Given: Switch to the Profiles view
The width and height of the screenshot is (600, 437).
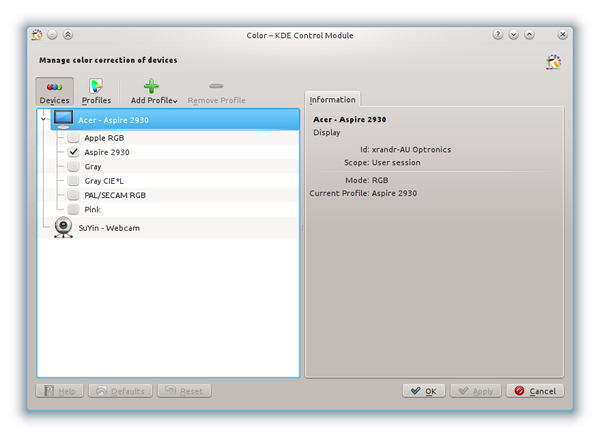Looking at the screenshot, I should pyautogui.click(x=96, y=91).
